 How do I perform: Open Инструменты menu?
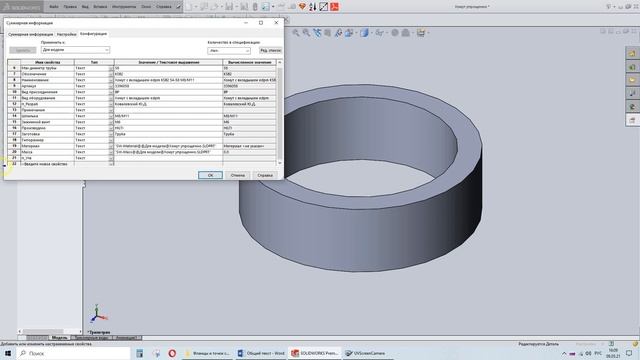[x=124, y=7]
